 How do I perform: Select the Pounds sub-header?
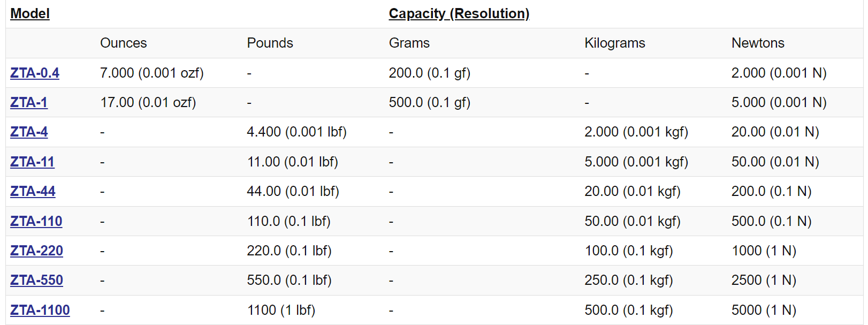pos(270,43)
